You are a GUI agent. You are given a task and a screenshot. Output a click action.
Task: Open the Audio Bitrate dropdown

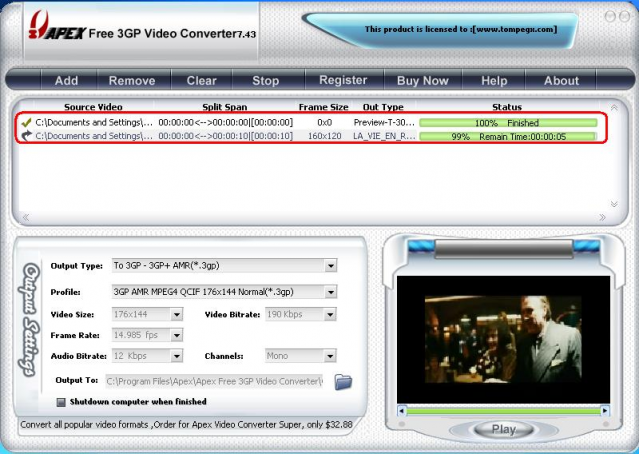click(x=176, y=356)
